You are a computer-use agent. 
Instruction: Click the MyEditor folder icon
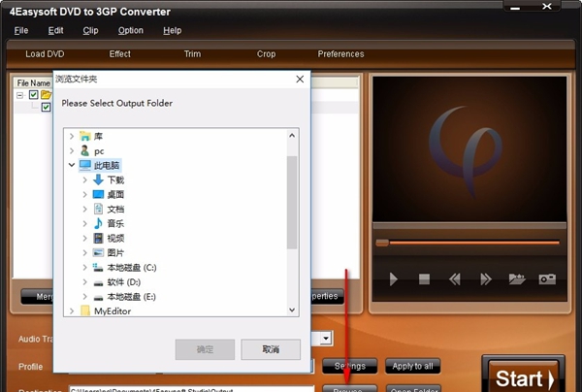click(x=85, y=310)
